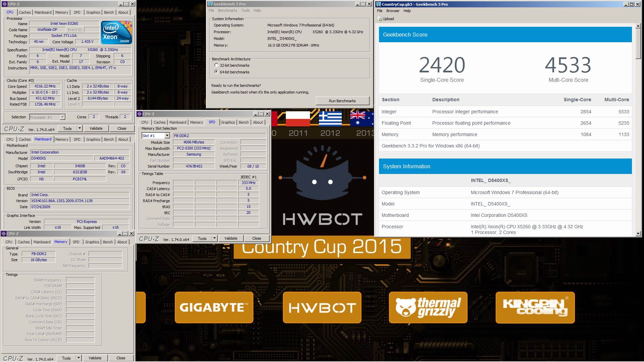Click Validate in top-left CPU-Z window
The height and width of the screenshot is (362, 644).
pos(96,128)
